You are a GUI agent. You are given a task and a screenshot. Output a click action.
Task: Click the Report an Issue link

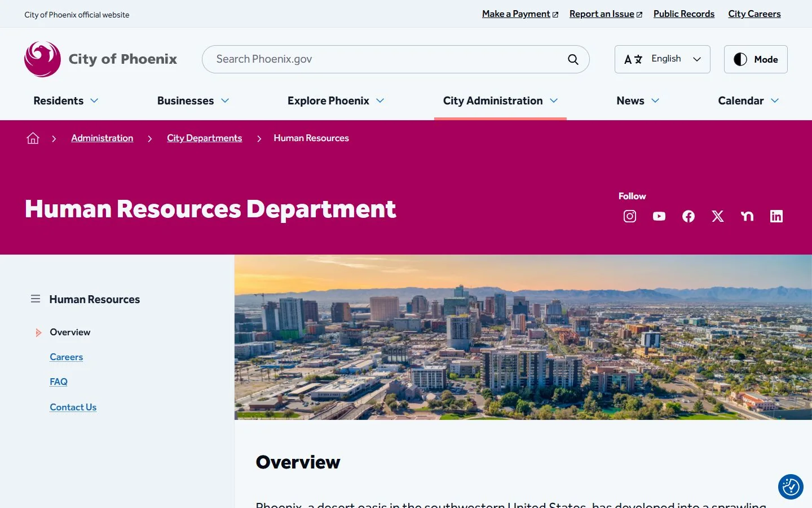pos(606,14)
